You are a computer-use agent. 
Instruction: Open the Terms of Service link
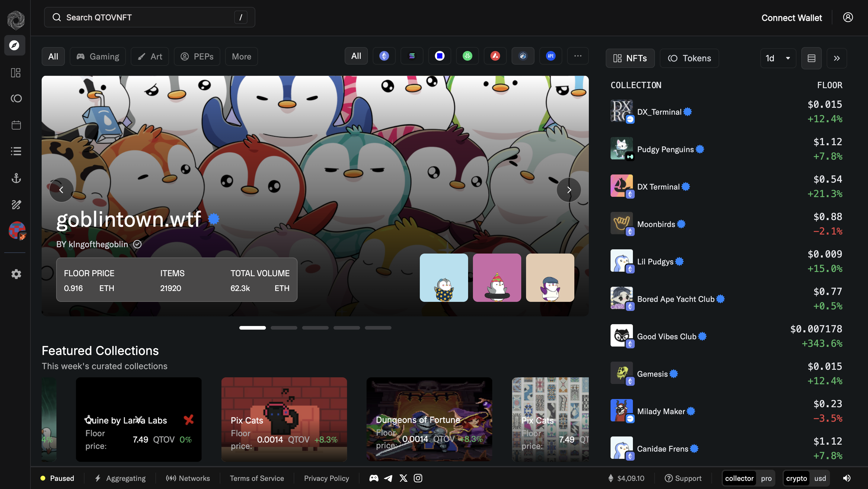pyautogui.click(x=257, y=478)
